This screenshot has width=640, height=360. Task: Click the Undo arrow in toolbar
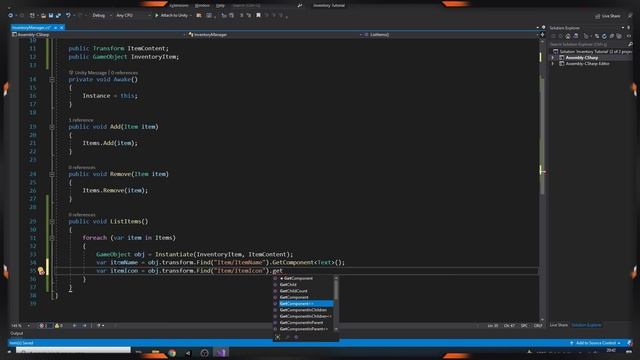[68, 16]
